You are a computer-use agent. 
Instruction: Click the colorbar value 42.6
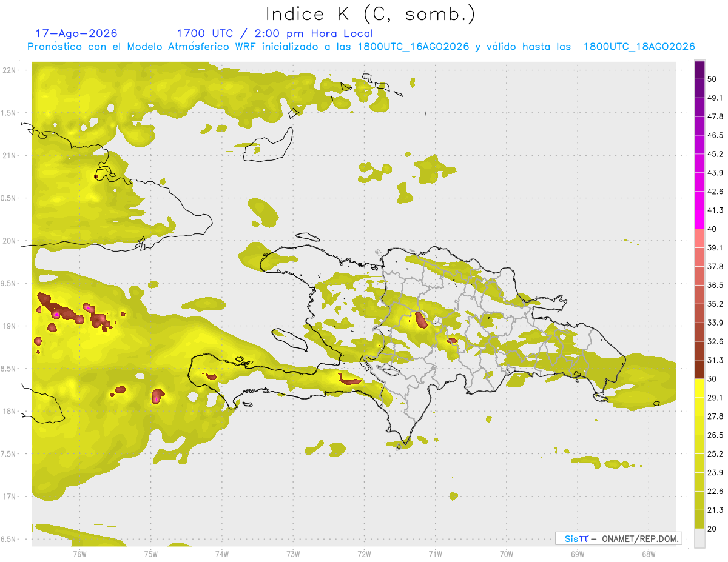coord(715,192)
